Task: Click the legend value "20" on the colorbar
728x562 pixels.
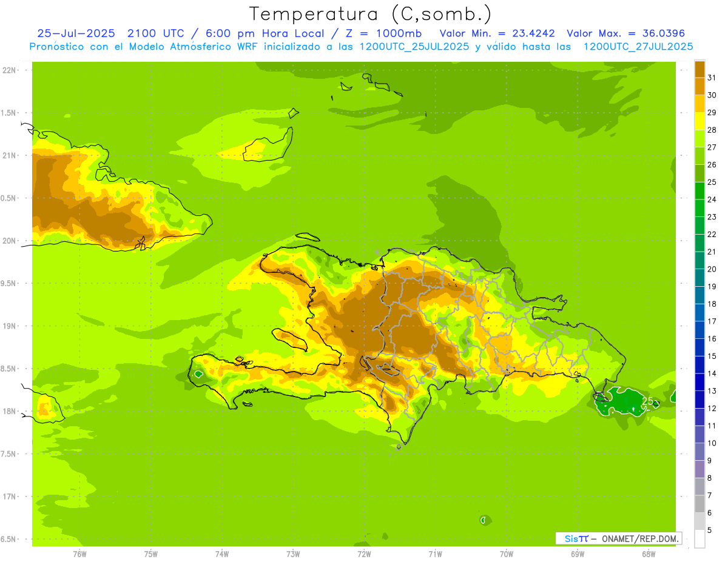Action: (x=712, y=269)
